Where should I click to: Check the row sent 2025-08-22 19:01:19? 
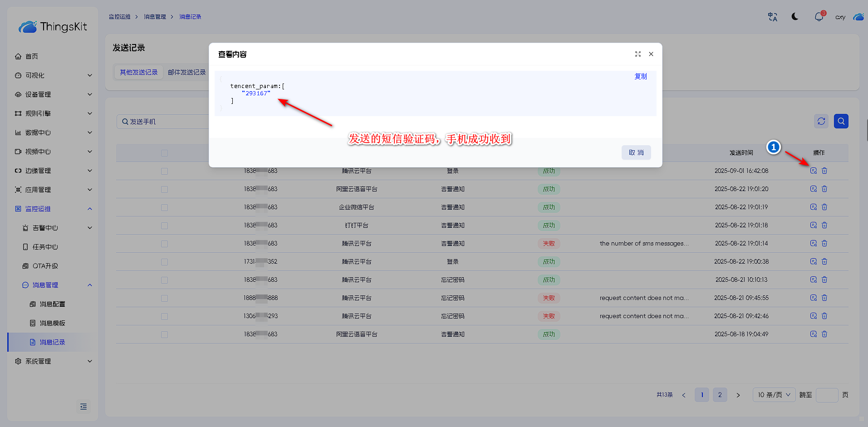point(164,207)
